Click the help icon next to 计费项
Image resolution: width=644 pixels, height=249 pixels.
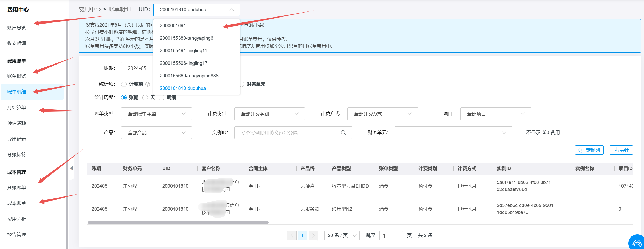(148, 84)
